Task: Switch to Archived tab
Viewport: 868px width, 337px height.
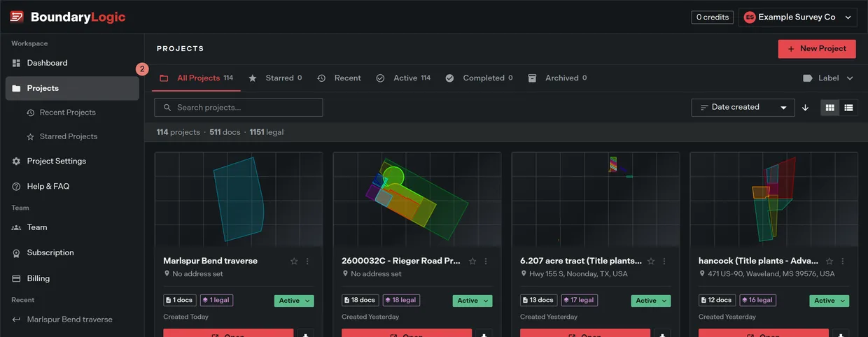Action: pyautogui.click(x=557, y=78)
